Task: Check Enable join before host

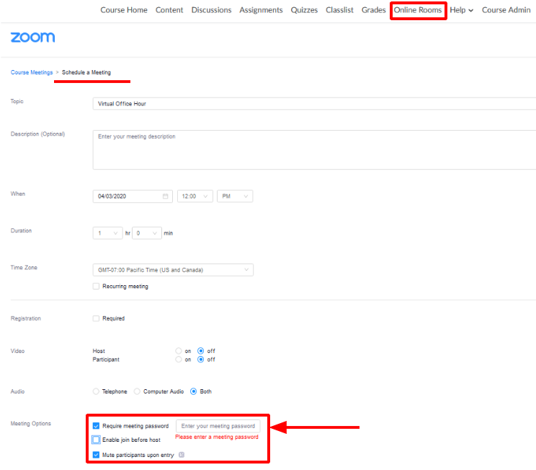Action: point(96,440)
